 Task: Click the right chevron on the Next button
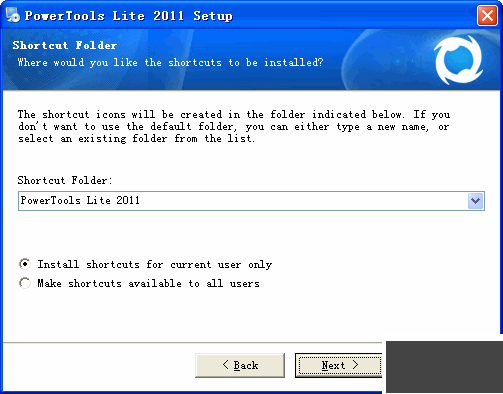click(x=355, y=365)
